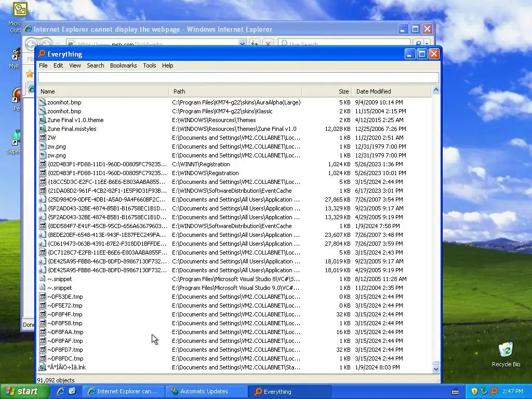
Task: Select the ~.snippet icon in Visual Studio 8 row
Action: [x=43, y=279]
